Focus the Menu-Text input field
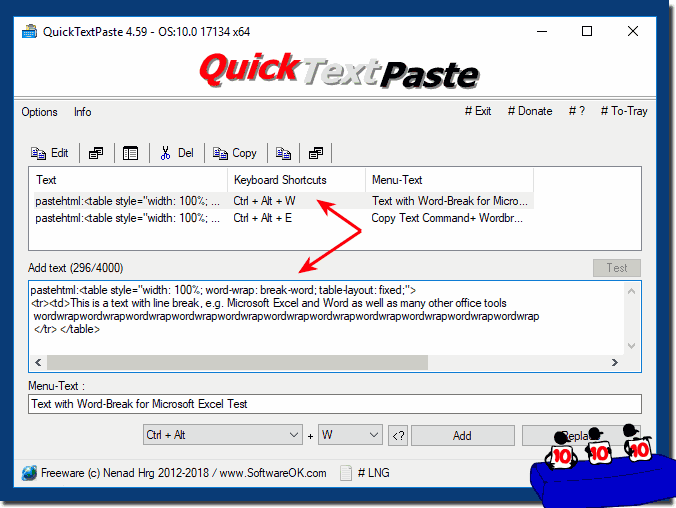 [x=335, y=404]
